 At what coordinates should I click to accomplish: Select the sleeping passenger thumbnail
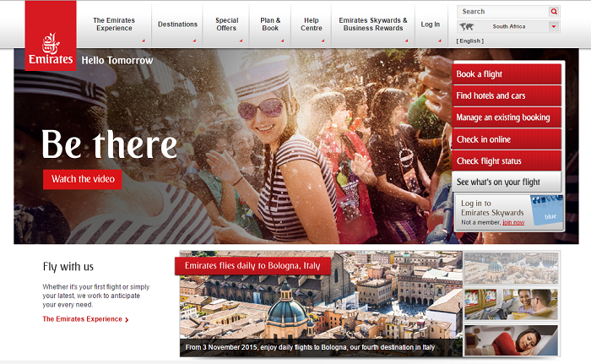coord(511,340)
